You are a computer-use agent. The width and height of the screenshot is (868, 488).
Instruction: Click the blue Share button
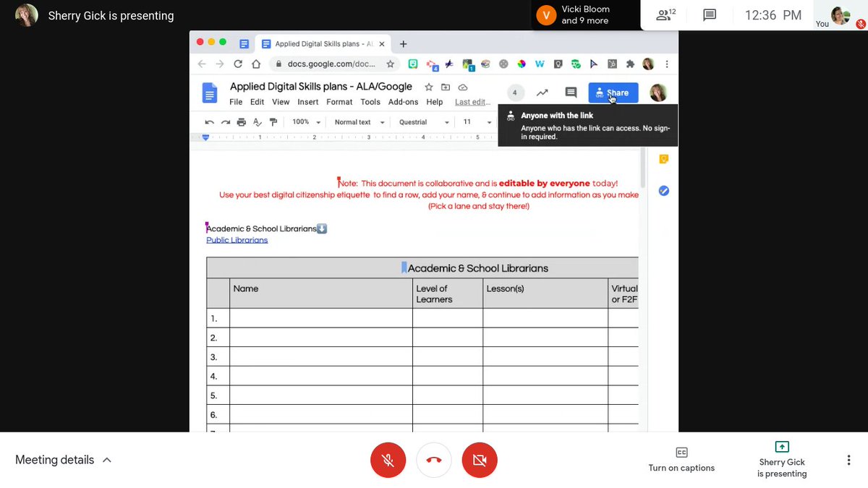click(x=613, y=93)
